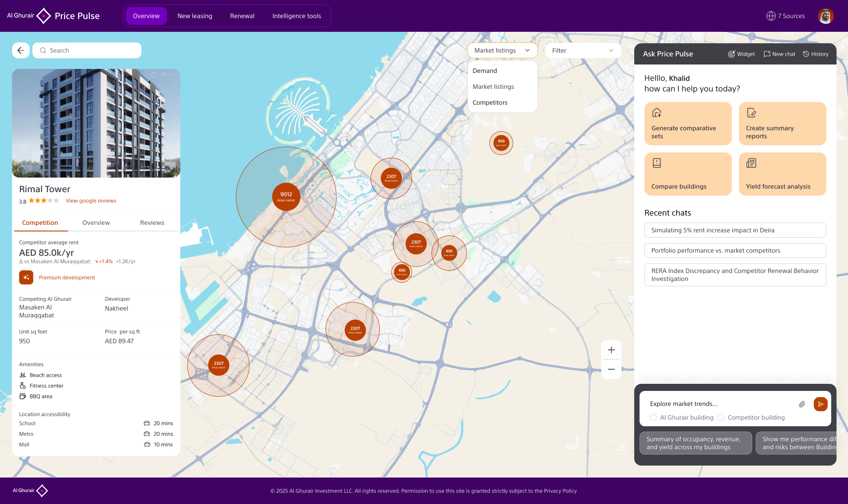Select the Al Ghurair building radio option
Image resolution: width=848 pixels, height=504 pixels.
pos(653,417)
